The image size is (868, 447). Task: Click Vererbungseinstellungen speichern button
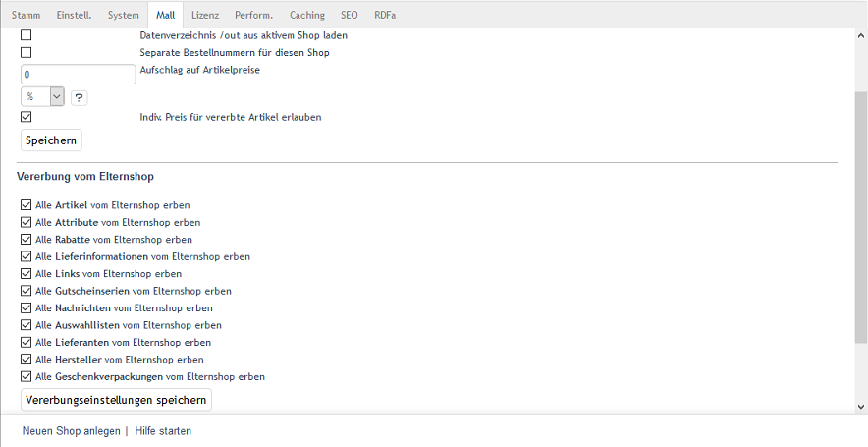tap(116, 400)
